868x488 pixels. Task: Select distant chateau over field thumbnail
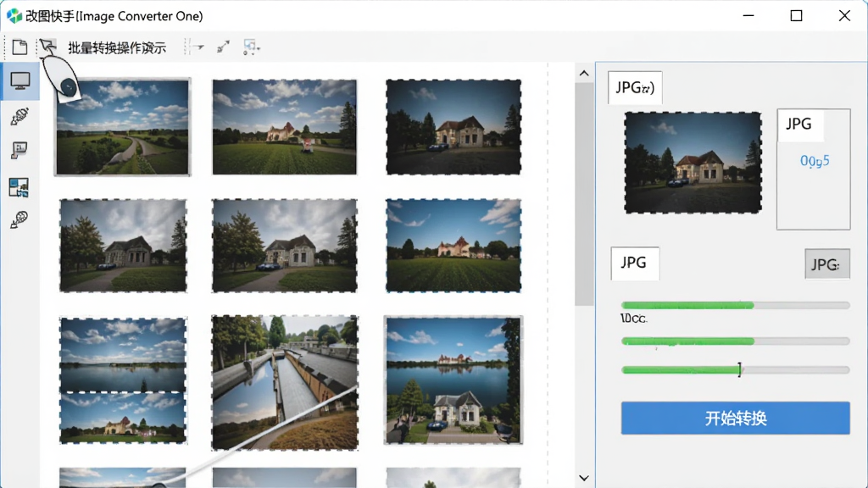[453, 246]
